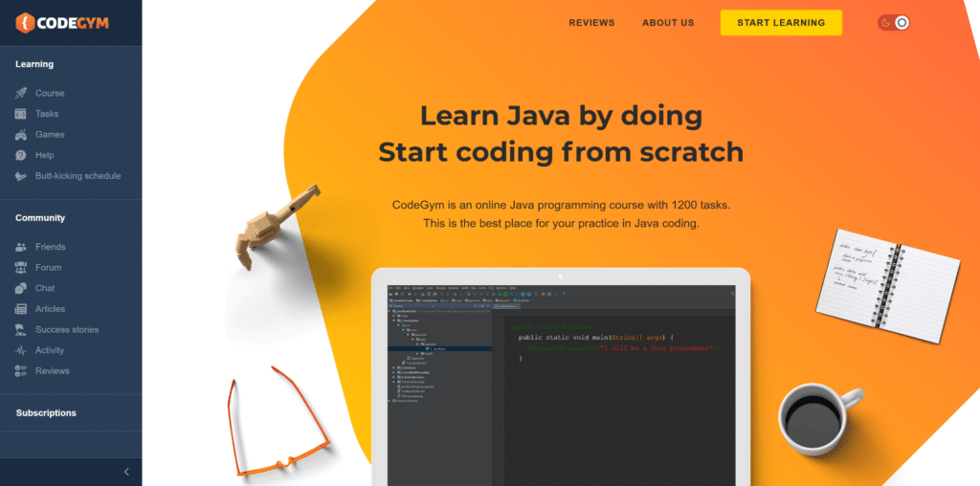Screen dimensions: 980x486
Task: Click the Friends people icon
Action: (21, 247)
